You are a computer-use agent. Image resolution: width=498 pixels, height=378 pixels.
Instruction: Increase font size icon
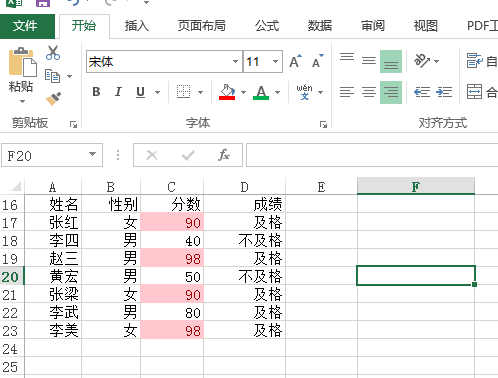point(295,61)
